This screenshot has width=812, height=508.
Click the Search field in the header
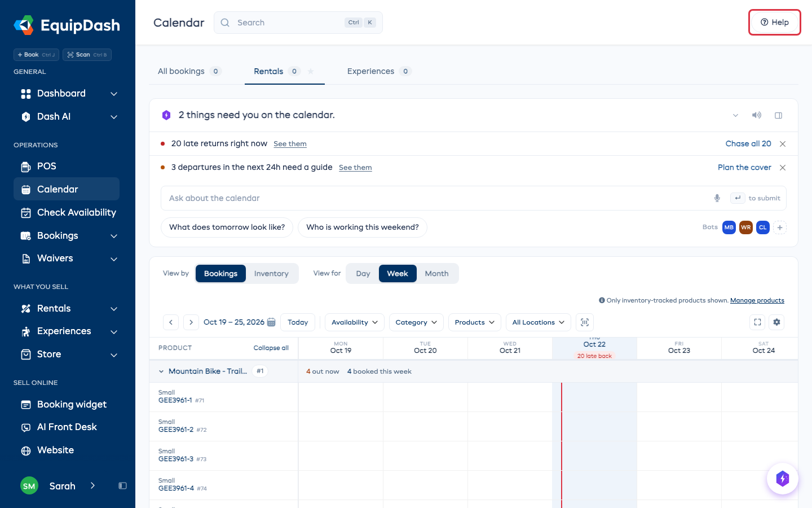click(298, 23)
